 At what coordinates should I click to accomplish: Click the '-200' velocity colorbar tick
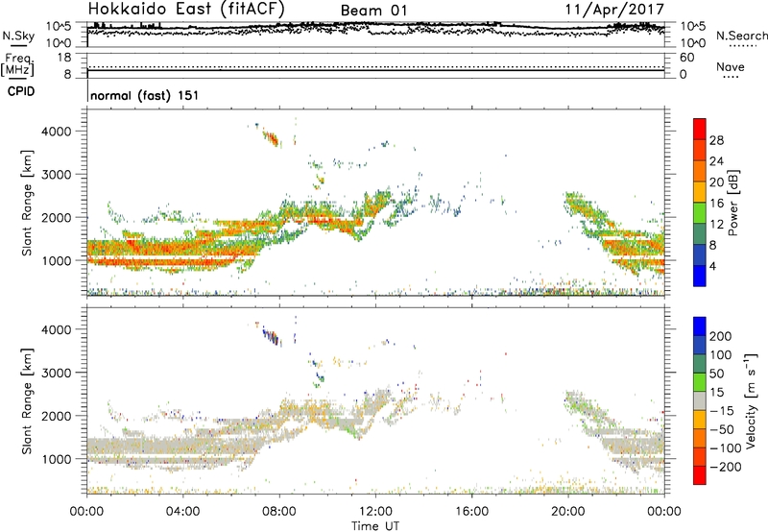click(x=725, y=467)
